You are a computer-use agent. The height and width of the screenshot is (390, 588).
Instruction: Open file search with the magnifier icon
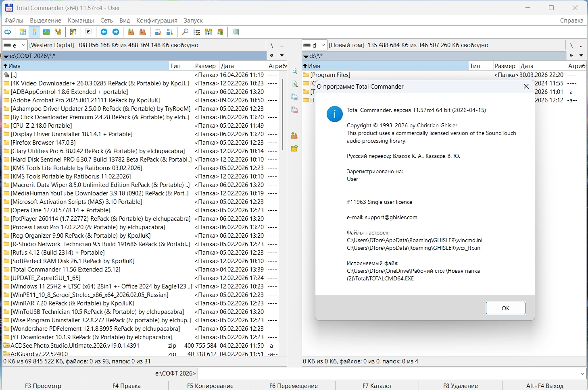(x=185, y=32)
